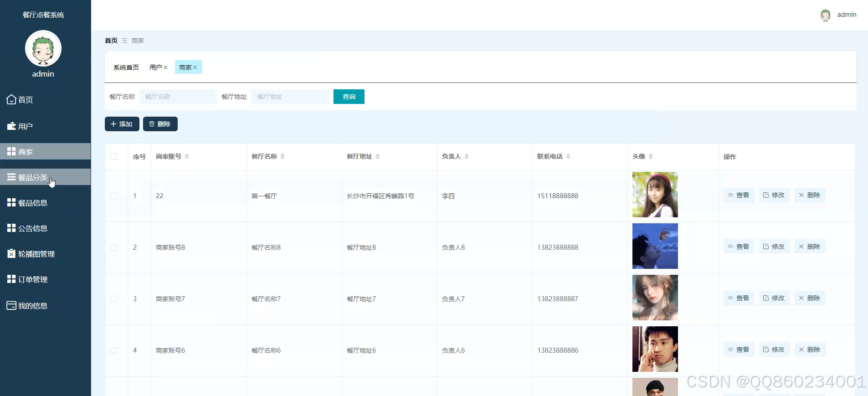
Task: Sort by 头像 column
Action: click(651, 156)
